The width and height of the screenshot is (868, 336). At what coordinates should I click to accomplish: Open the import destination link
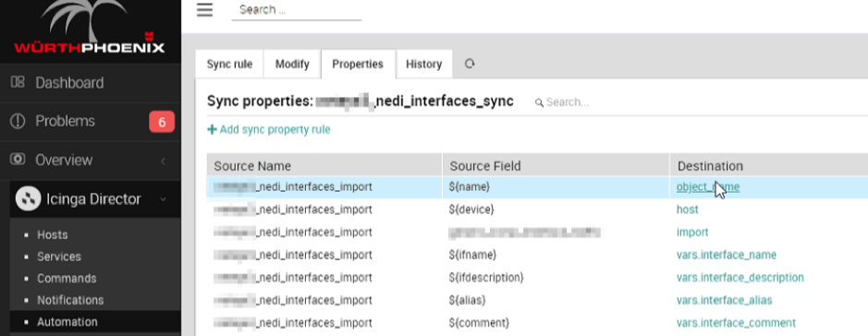[x=692, y=232]
